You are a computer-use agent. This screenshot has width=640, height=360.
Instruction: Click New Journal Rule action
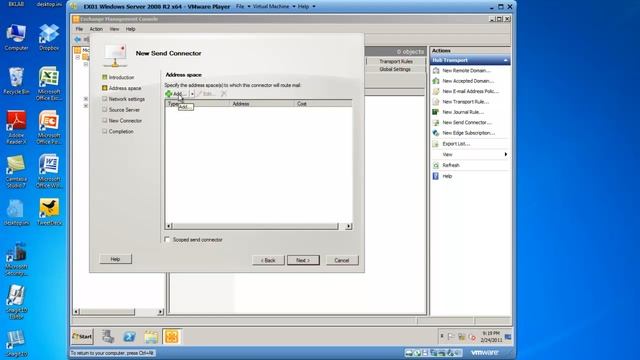(463, 112)
